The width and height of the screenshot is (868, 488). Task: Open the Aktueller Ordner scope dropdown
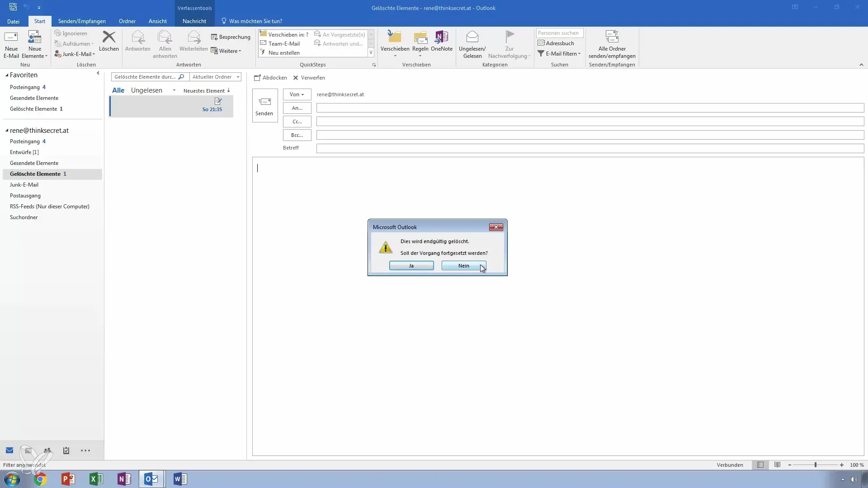coord(215,77)
